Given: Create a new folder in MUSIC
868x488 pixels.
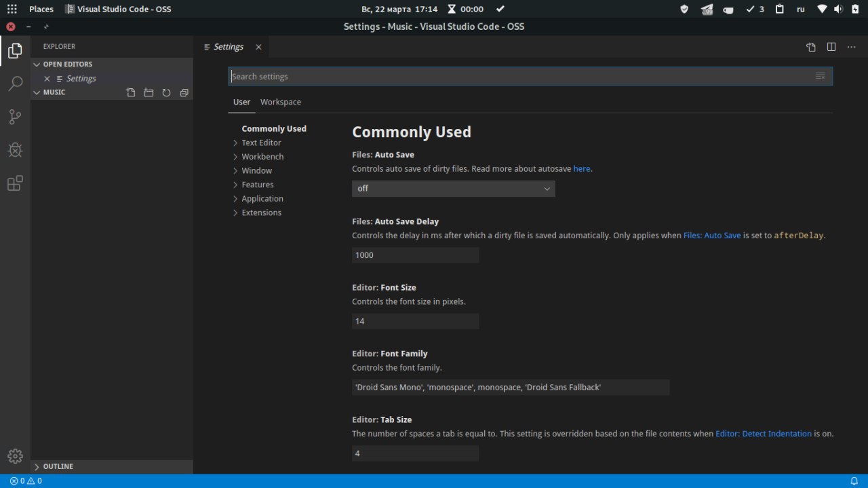Looking at the screenshot, I should click(149, 92).
